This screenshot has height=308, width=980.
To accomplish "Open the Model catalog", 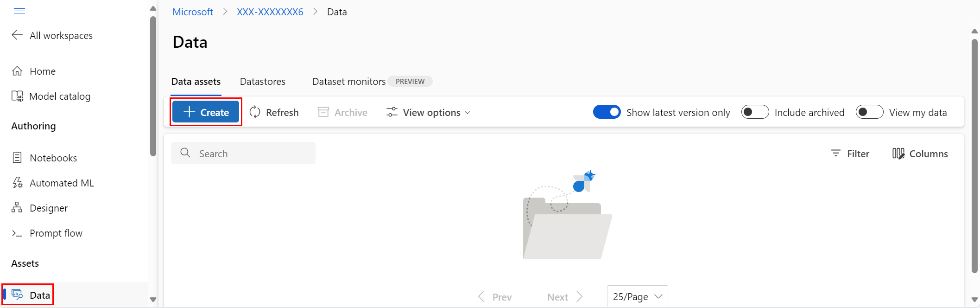I will [x=60, y=96].
